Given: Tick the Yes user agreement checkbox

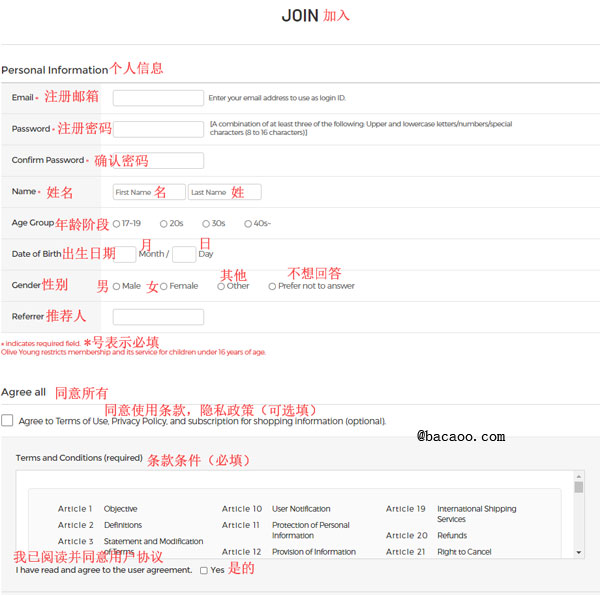Looking at the screenshot, I should point(204,570).
